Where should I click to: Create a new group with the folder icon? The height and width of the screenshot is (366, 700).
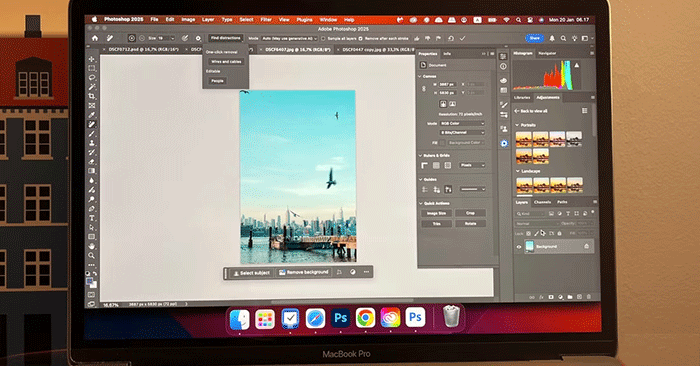[x=570, y=296]
